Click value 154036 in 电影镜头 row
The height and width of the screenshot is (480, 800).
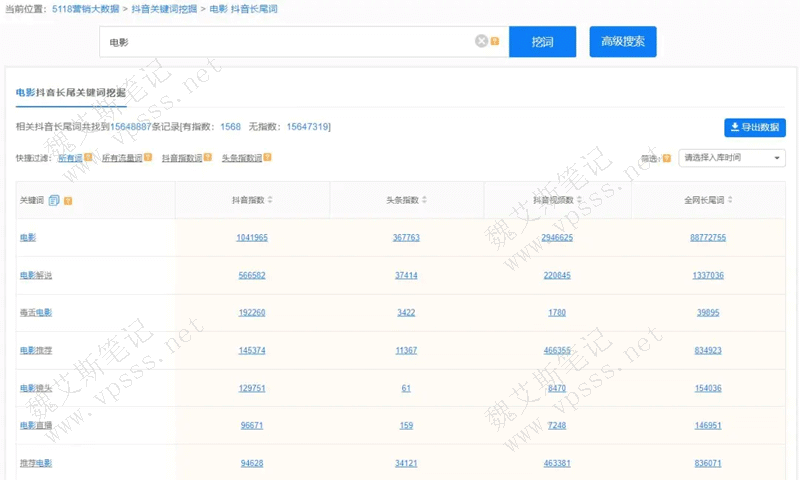[708, 388]
